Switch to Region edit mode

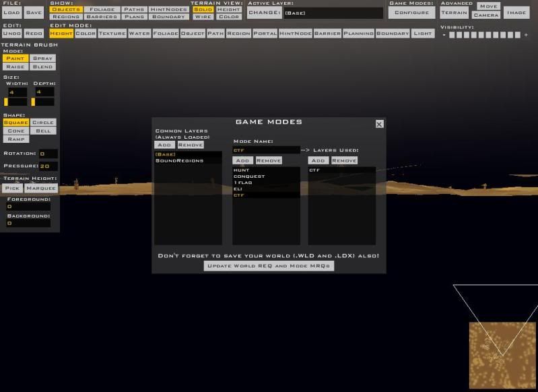click(239, 33)
